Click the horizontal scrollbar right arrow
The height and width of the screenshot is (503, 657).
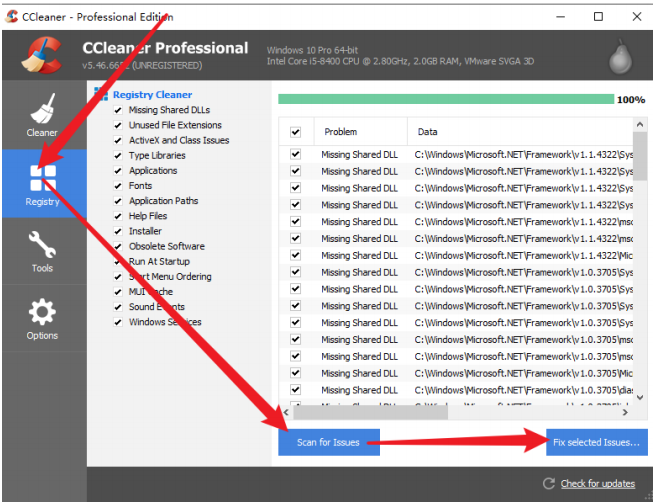pos(625,412)
